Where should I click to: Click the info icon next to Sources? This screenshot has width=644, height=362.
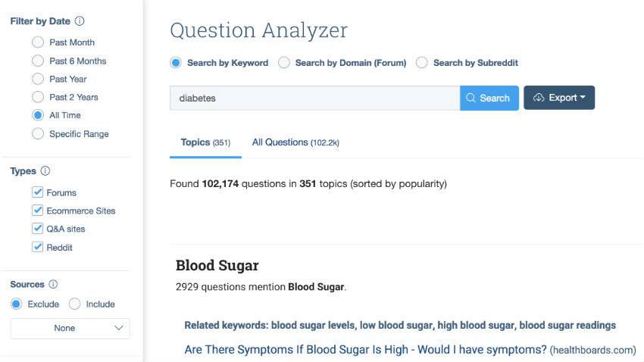tap(53, 284)
